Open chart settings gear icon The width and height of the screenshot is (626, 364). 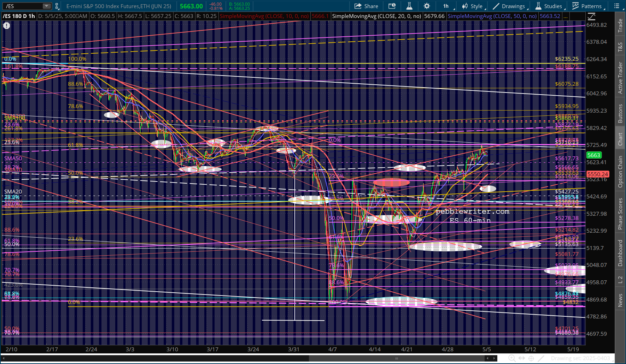[427, 6]
